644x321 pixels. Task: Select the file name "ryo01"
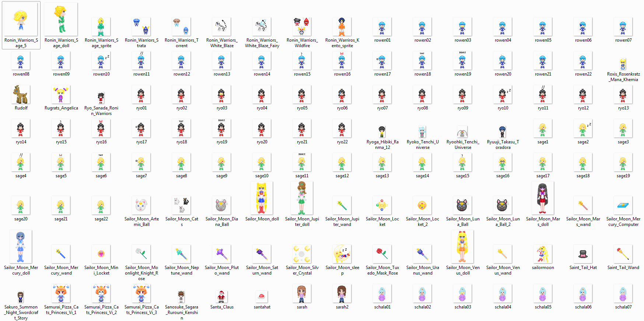[141, 108]
